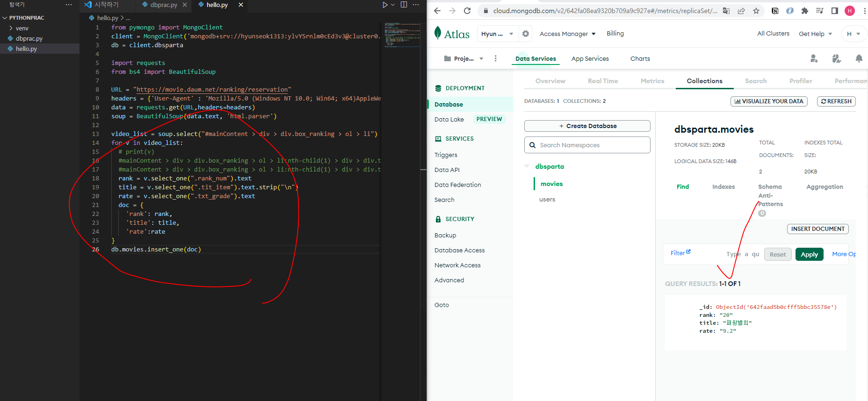Click the browser address bar URL

605,11
